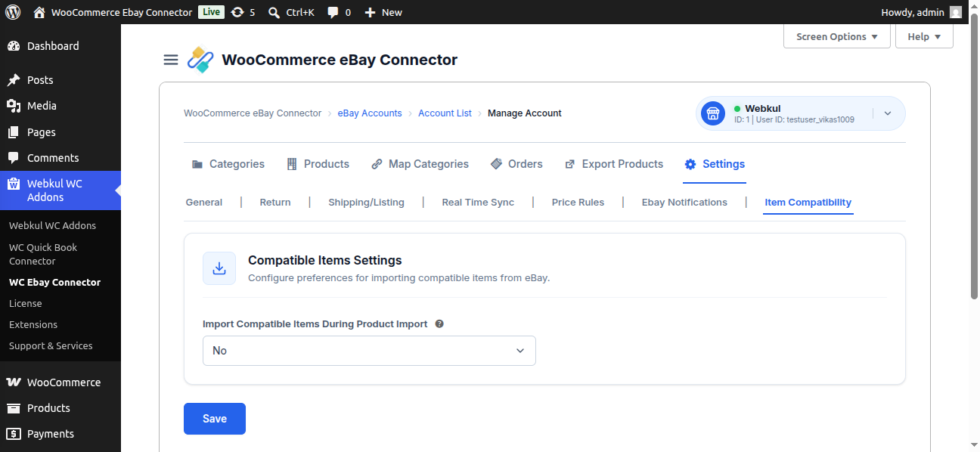Click the Manage Account breadcrumb text
Screen dimensions: 980x452
point(525,113)
